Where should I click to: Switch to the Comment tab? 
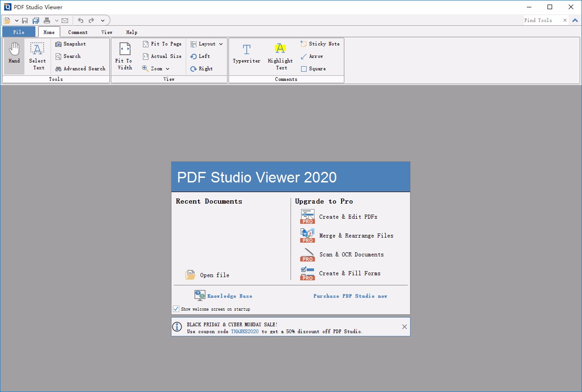pyautogui.click(x=77, y=32)
